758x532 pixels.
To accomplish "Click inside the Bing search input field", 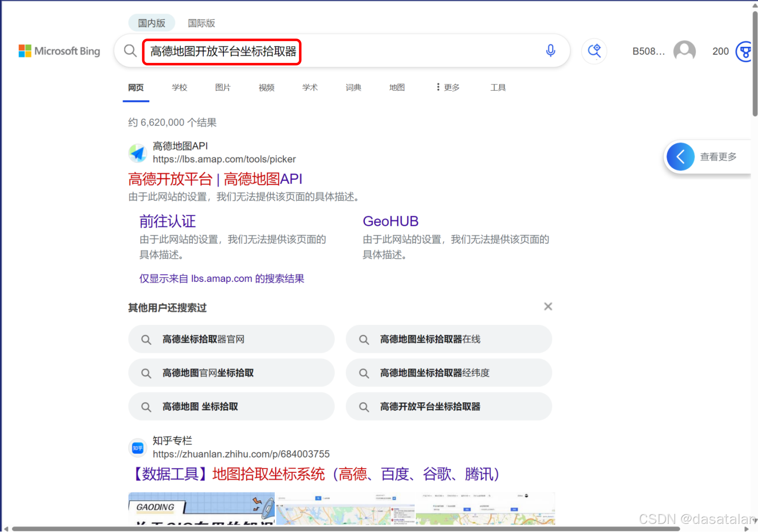I will point(342,51).
